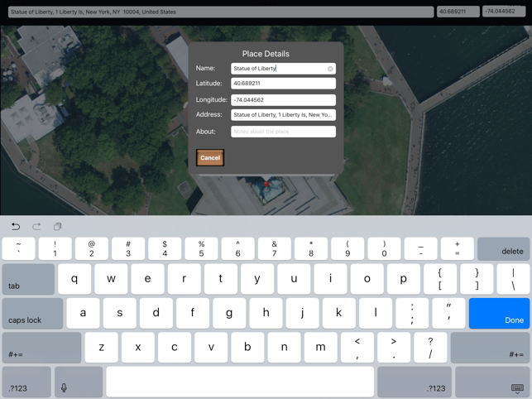Viewport: 532px width, 399px height.
Task: Toggle the caps lock key
Action: pyautogui.click(x=32, y=314)
